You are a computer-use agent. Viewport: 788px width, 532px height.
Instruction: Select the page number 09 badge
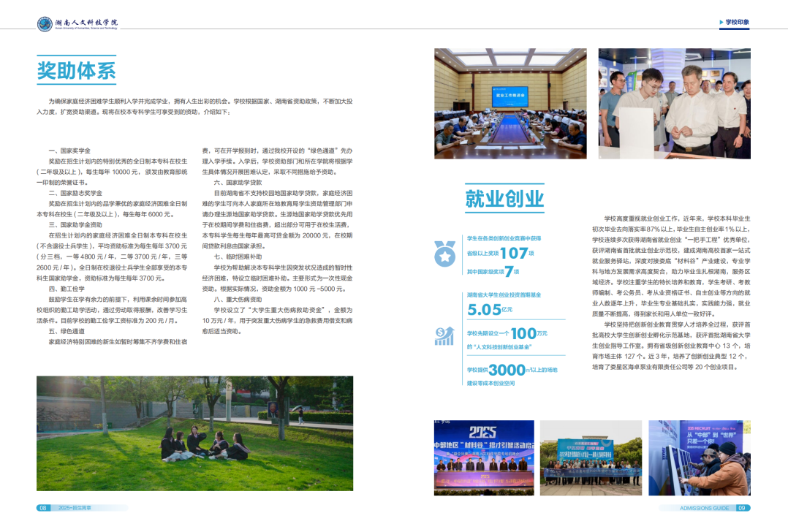(x=741, y=508)
